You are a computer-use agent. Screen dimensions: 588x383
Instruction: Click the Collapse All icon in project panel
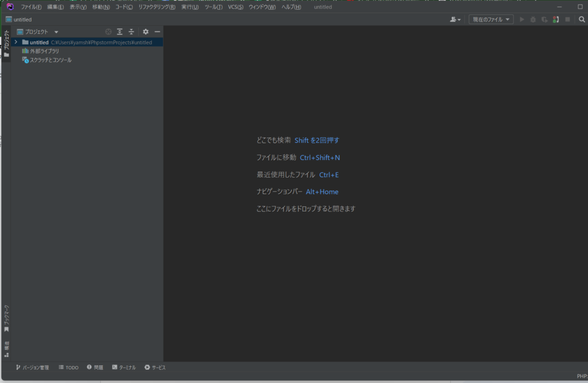pos(131,32)
